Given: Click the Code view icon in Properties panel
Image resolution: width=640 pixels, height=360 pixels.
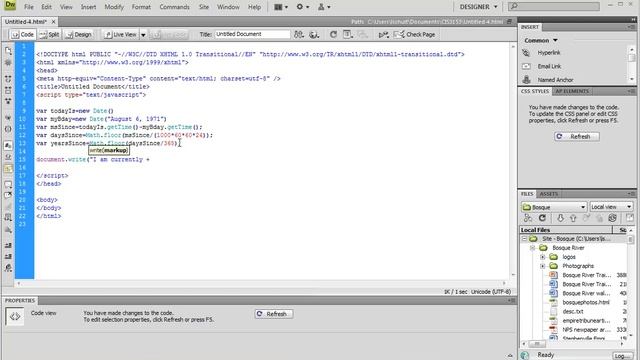Looking at the screenshot, I should (x=15, y=316).
